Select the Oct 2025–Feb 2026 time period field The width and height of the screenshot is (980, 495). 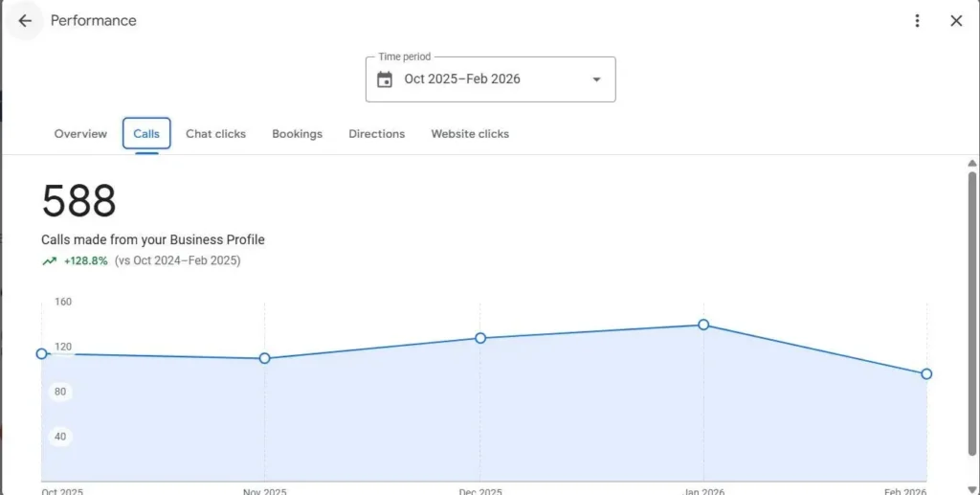click(x=491, y=79)
